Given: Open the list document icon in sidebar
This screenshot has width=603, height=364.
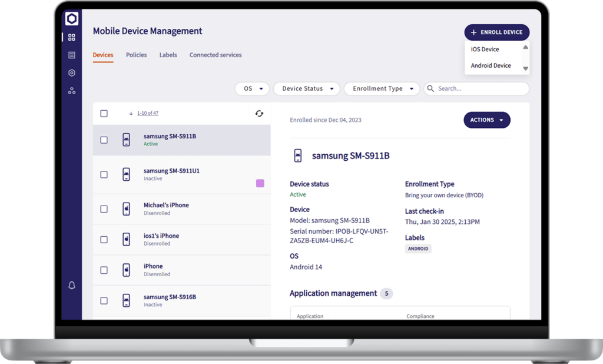Looking at the screenshot, I should (71, 55).
